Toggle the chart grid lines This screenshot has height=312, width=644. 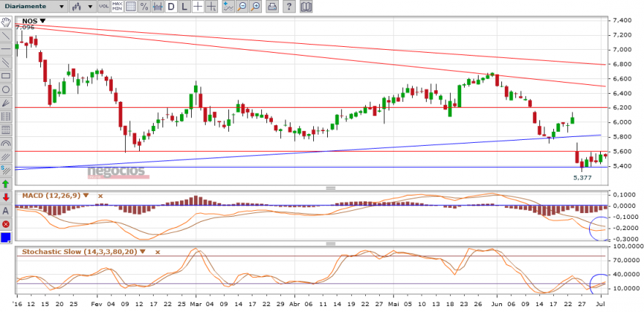pos(130,7)
